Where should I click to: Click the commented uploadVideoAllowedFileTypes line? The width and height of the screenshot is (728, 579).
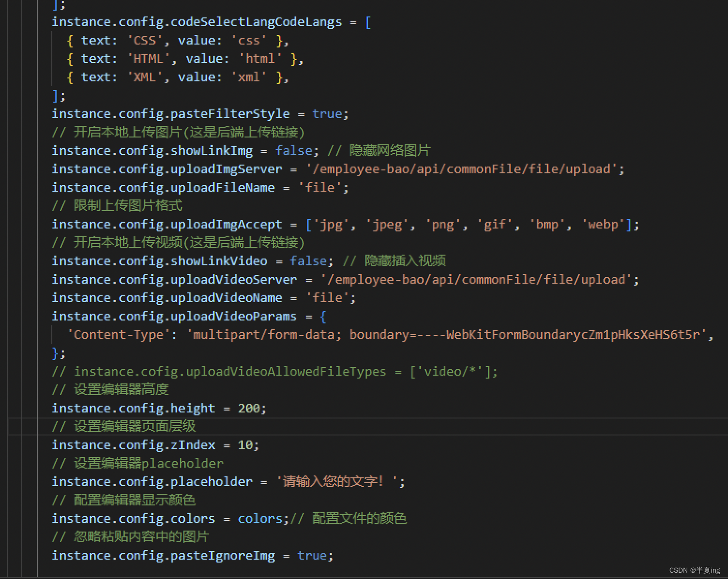tap(275, 372)
